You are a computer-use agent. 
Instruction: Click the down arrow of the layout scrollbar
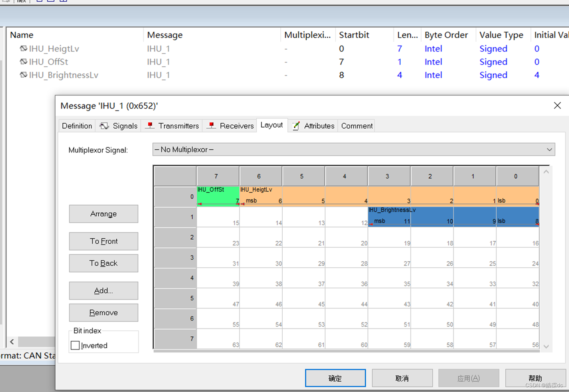tap(546, 346)
